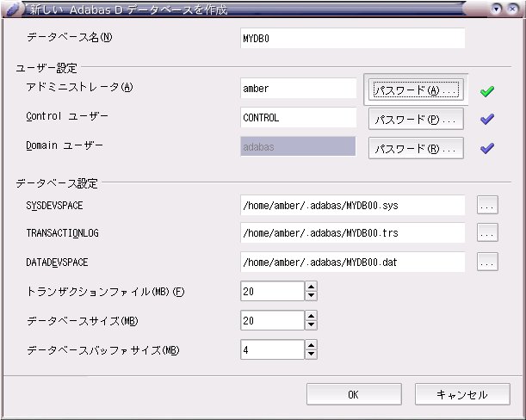
Task: Click the title bar shade arrow button
Action: (497, 9)
